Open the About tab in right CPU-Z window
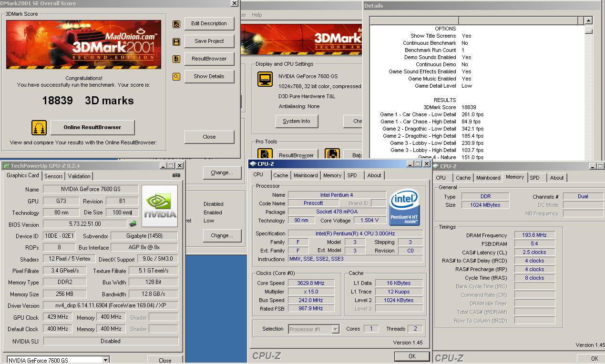The width and height of the screenshot is (605, 364). click(557, 178)
